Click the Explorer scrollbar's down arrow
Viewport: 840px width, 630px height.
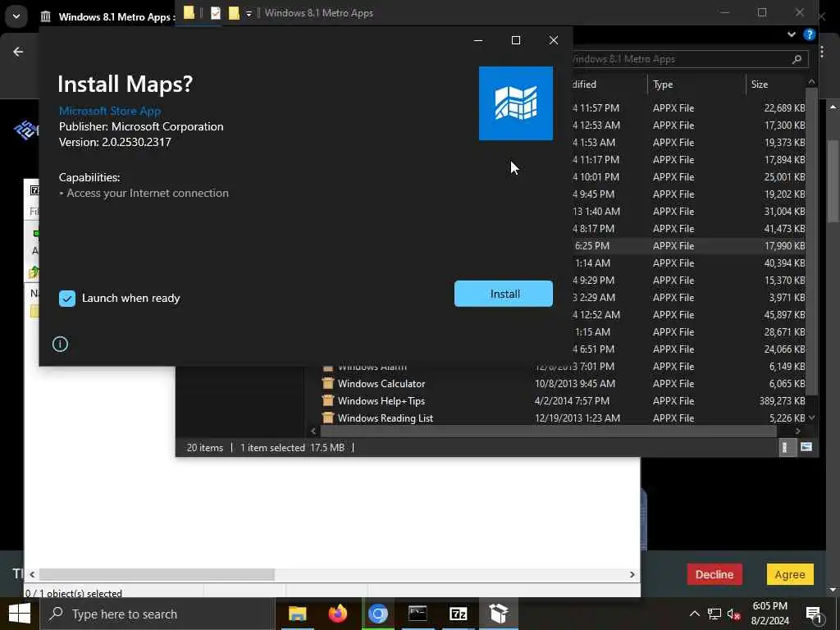pos(811,418)
